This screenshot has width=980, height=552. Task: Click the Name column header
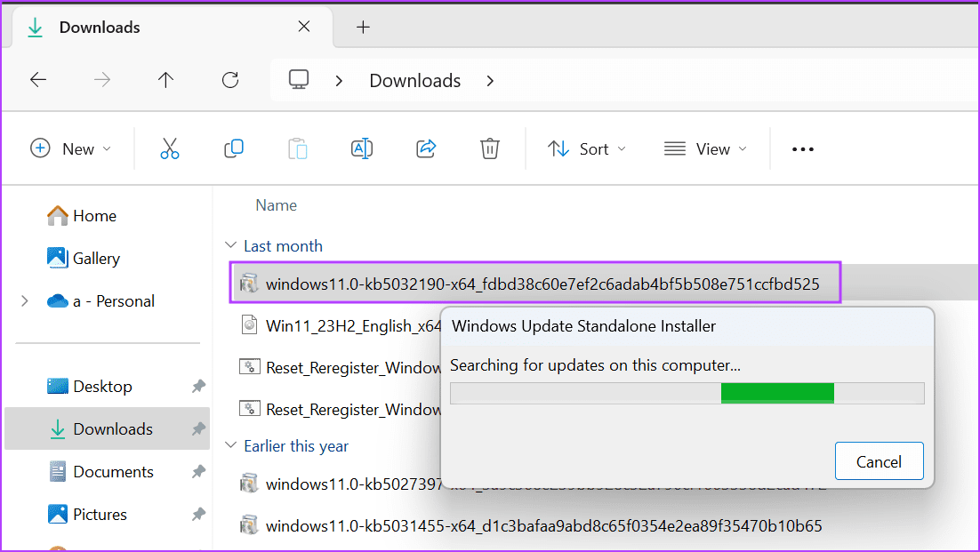276,204
